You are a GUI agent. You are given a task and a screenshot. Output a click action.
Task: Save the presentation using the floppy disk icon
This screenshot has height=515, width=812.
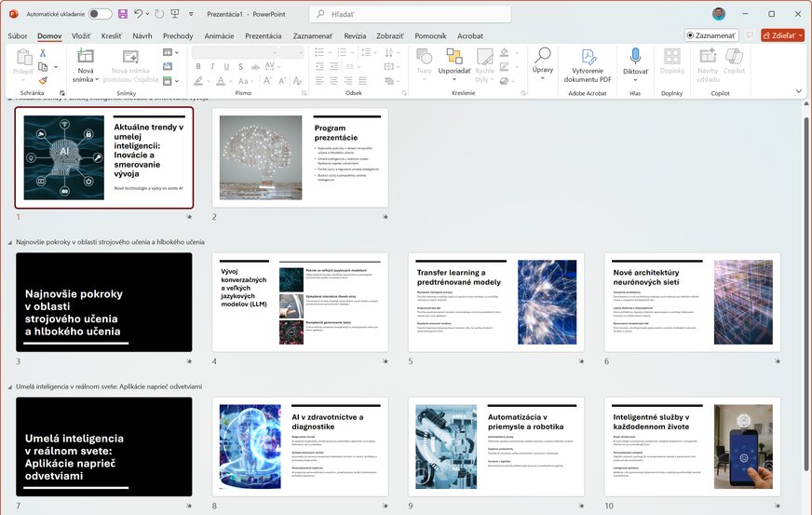click(x=122, y=14)
